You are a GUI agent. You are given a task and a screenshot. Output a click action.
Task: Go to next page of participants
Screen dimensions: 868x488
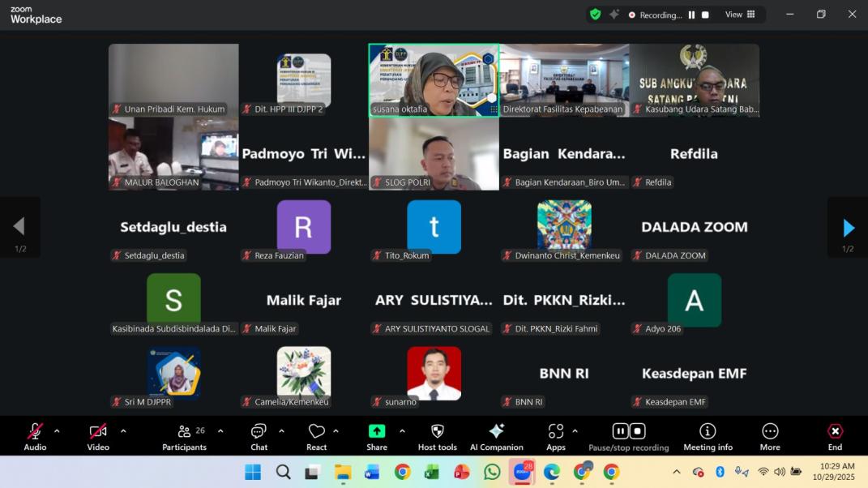848,228
